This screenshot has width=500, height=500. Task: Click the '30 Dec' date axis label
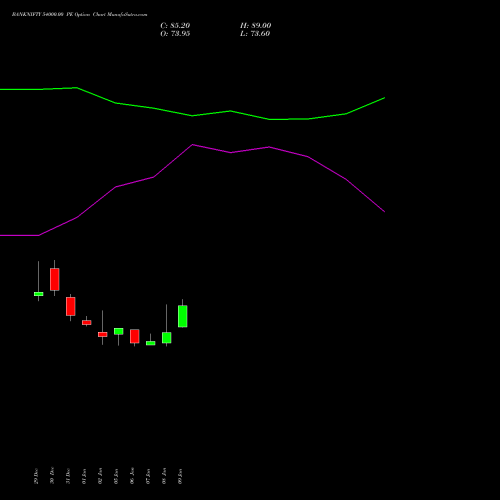52,476
